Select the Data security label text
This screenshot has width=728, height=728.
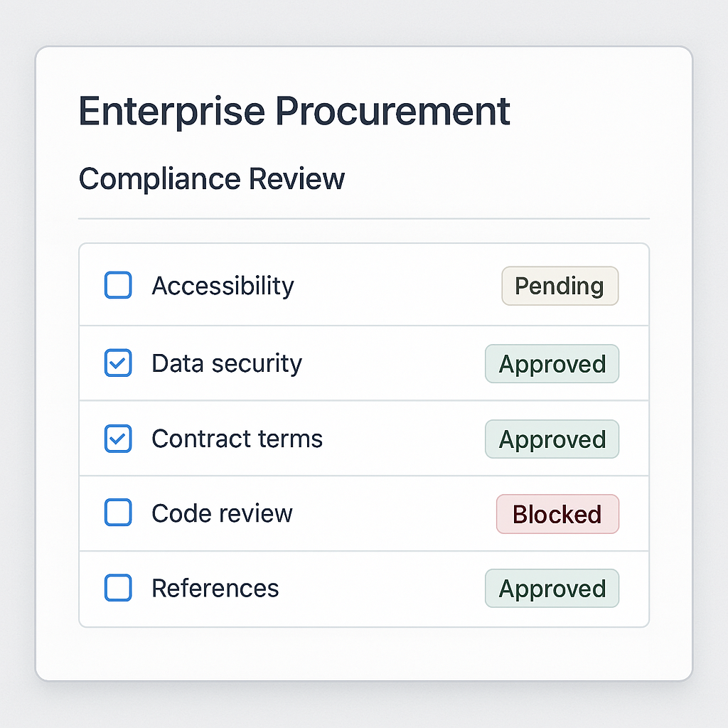pos(227,363)
